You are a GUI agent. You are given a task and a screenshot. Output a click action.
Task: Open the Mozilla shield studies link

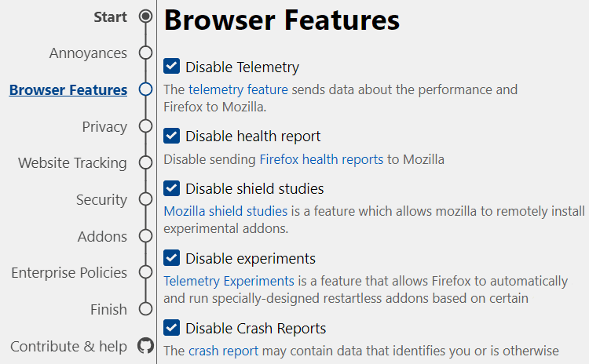tap(225, 211)
